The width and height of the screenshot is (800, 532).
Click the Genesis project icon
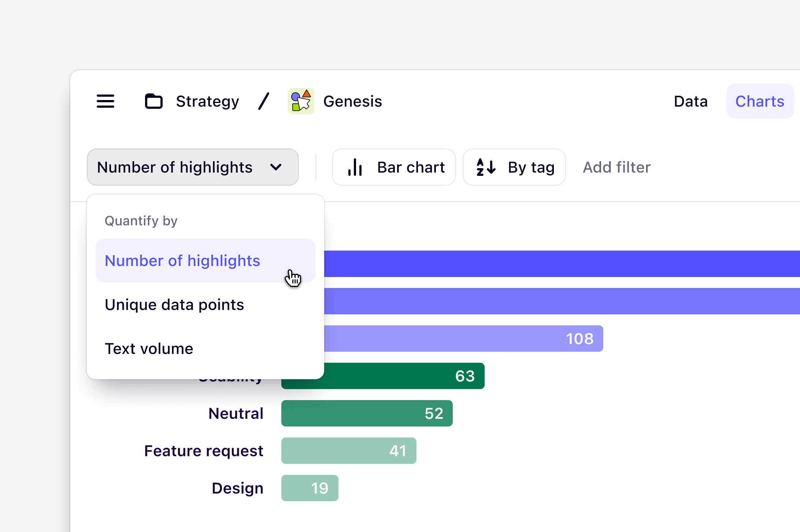pos(301,101)
